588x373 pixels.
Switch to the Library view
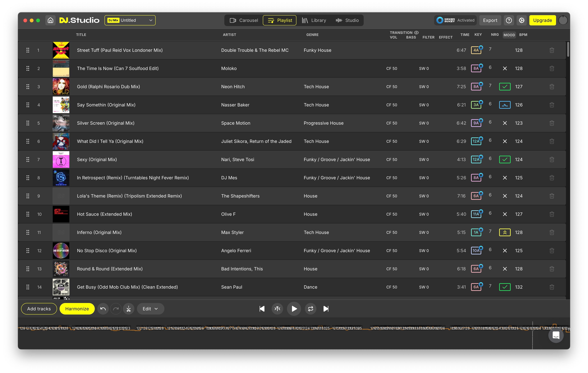click(x=314, y=20)
